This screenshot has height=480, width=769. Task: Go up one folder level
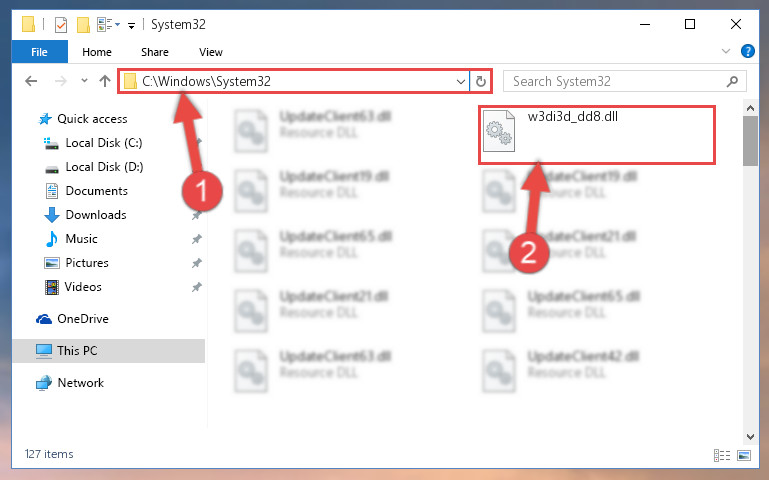tap(104, 81)
